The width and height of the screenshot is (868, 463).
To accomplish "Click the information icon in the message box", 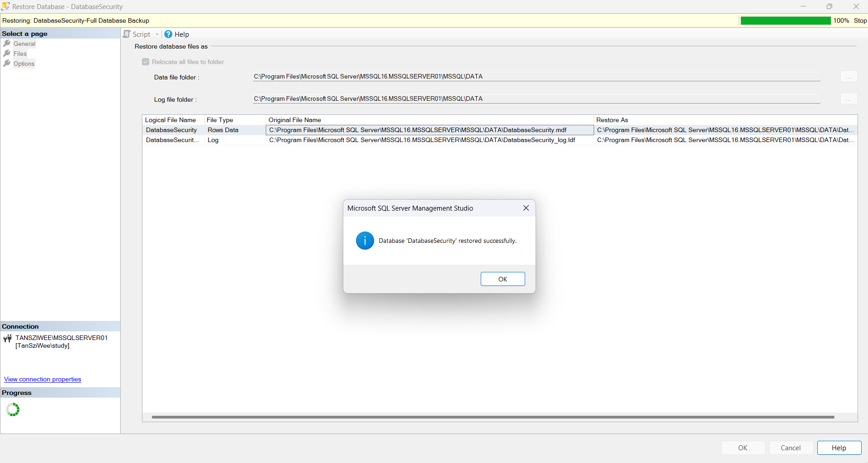I will click(x=364, y=241).
